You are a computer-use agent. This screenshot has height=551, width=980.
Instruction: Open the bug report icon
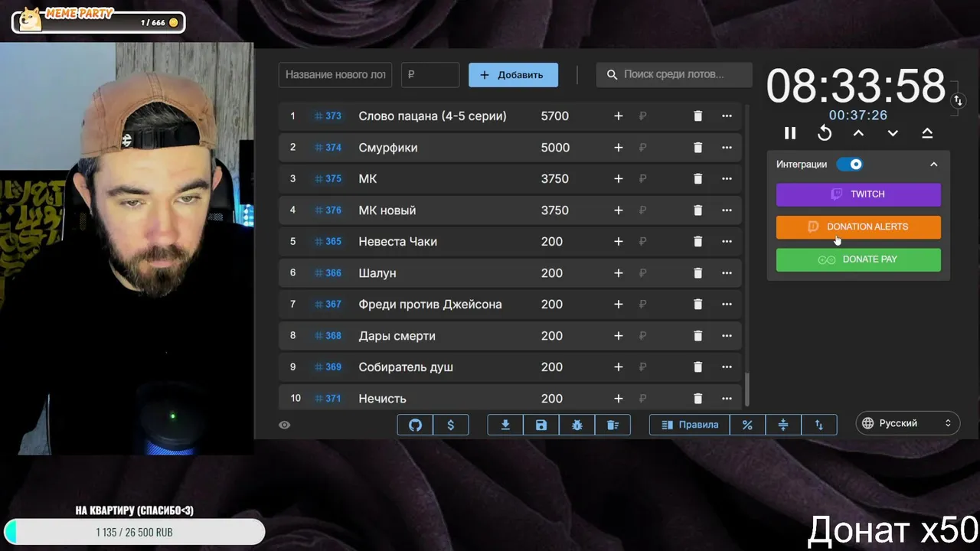tap(577, 425)
